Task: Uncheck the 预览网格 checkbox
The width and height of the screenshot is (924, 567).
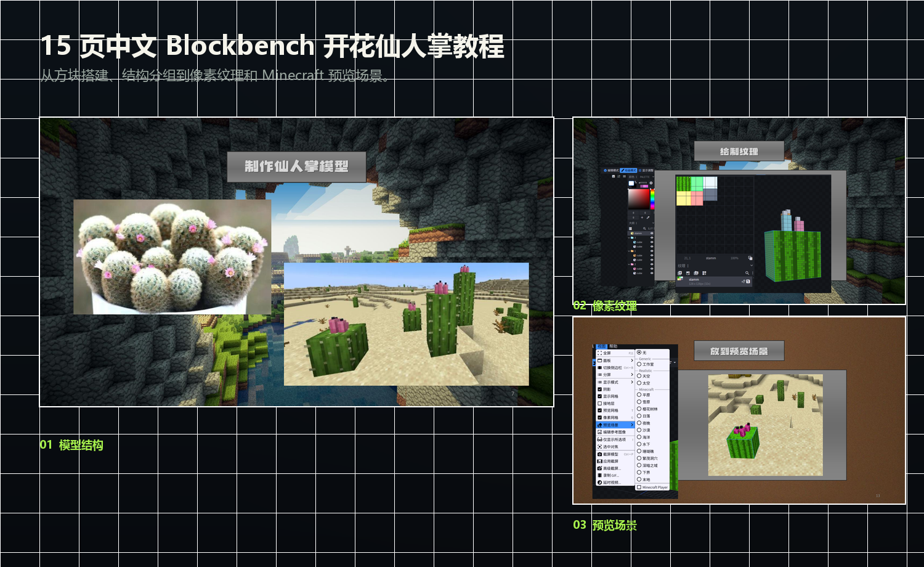Action: coord(599,410)
